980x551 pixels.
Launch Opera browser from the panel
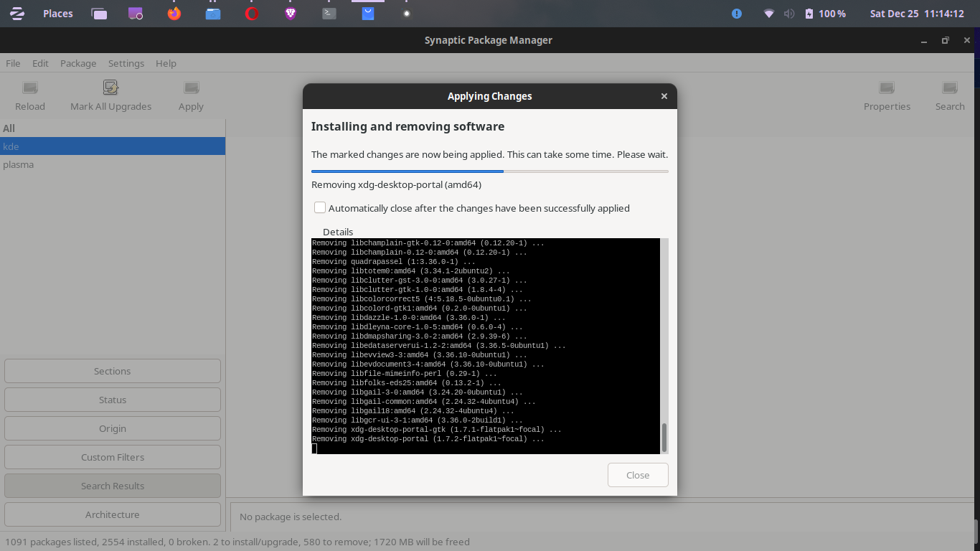point(252,14)
